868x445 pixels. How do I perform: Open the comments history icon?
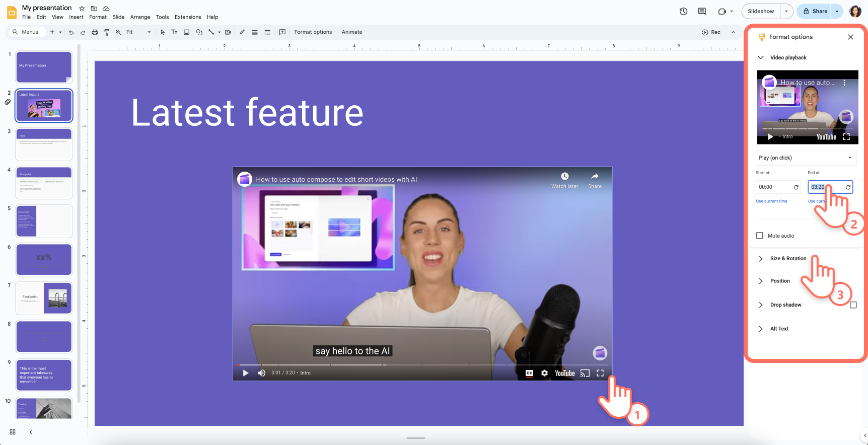pos(702,11)
